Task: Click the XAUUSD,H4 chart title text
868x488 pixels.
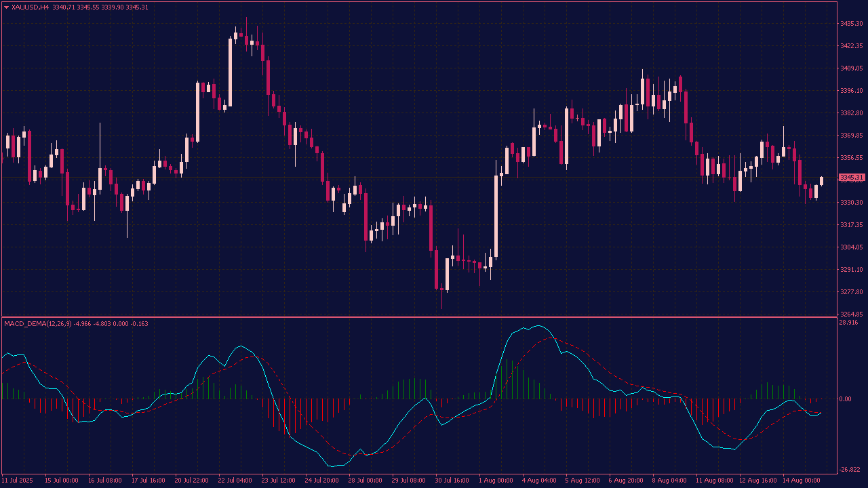Action: [30, 7]
